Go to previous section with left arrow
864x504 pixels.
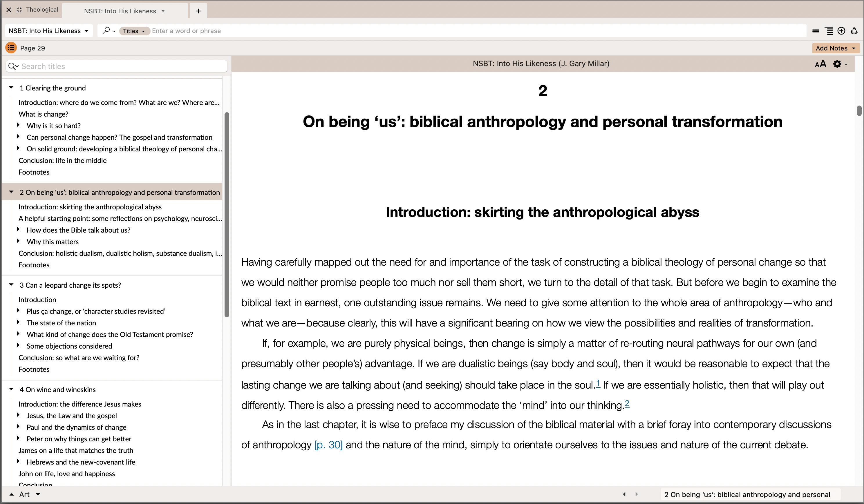pos(624,494)
